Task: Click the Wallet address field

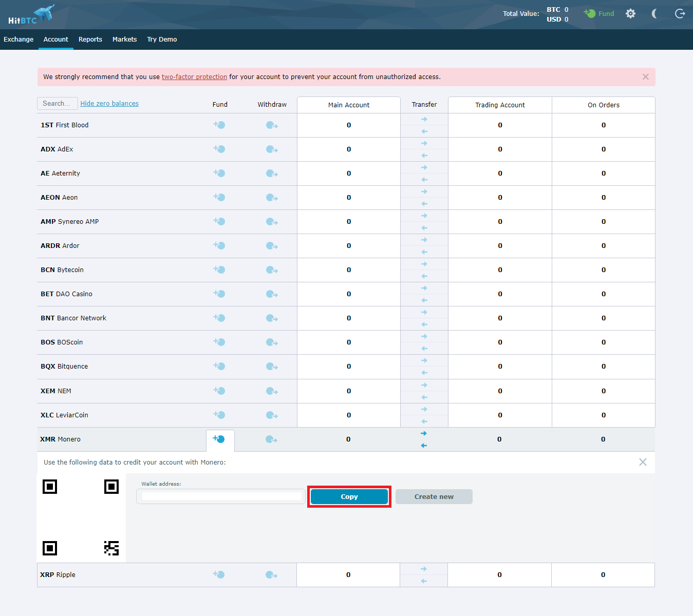Action: pyautogui.click(x=221, y=496)
